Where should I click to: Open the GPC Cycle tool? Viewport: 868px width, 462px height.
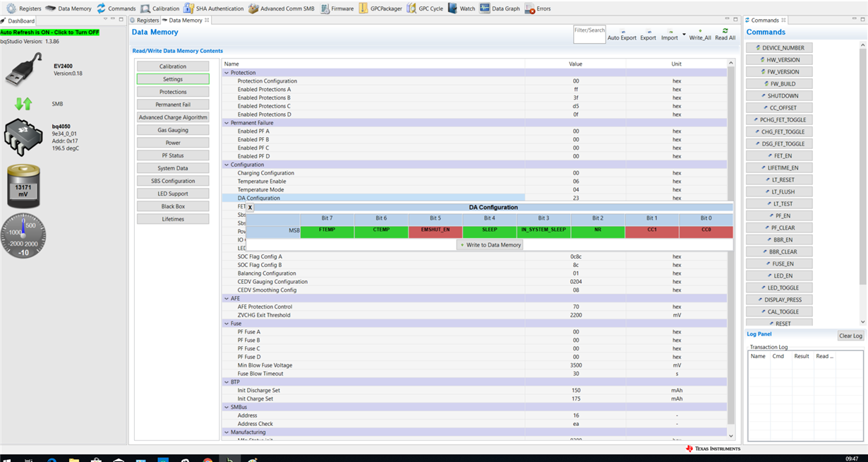click(425, 8)
